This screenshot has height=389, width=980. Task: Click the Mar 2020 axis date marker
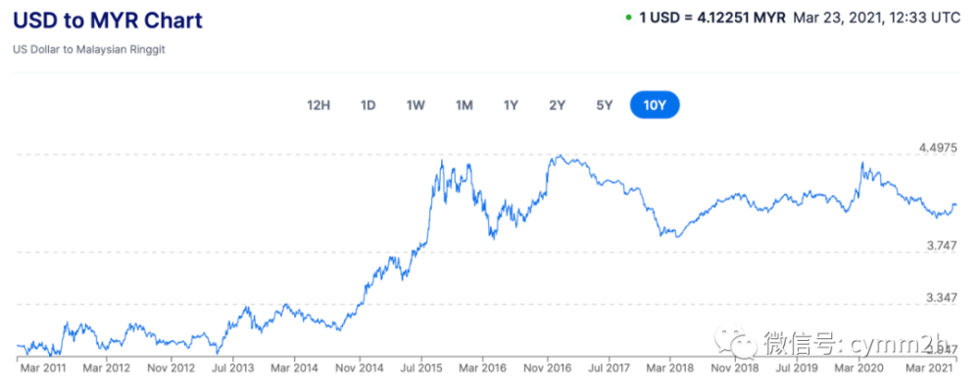pos(861,367)
